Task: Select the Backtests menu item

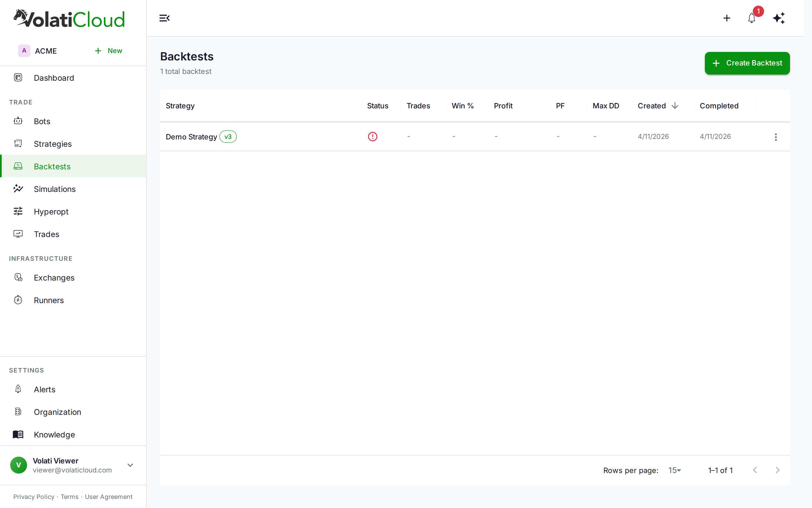Action: coord(73,166)
